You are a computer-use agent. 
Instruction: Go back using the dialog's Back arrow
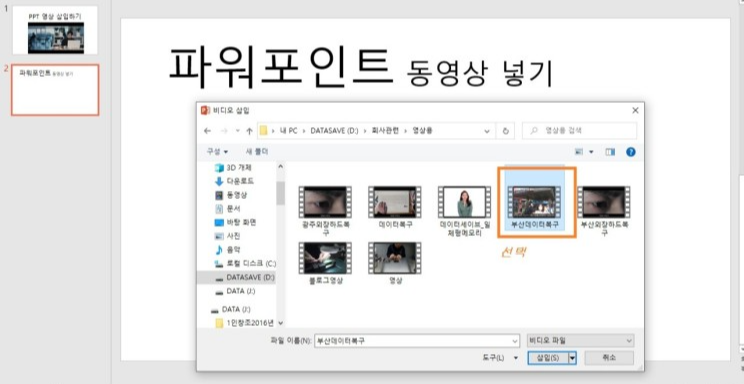[207, 131]
